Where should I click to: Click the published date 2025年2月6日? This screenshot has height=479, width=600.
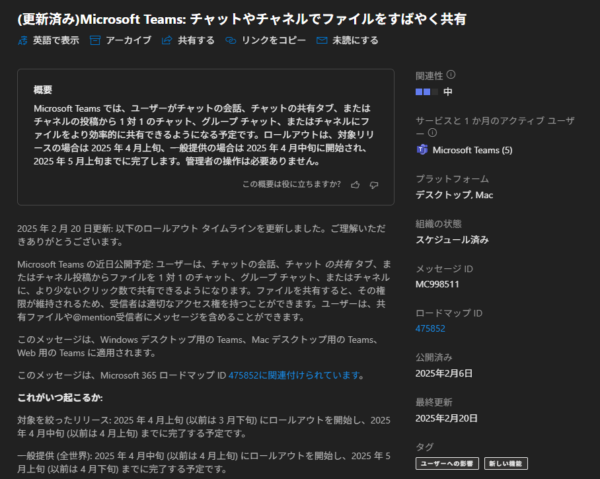click(444, 373)
